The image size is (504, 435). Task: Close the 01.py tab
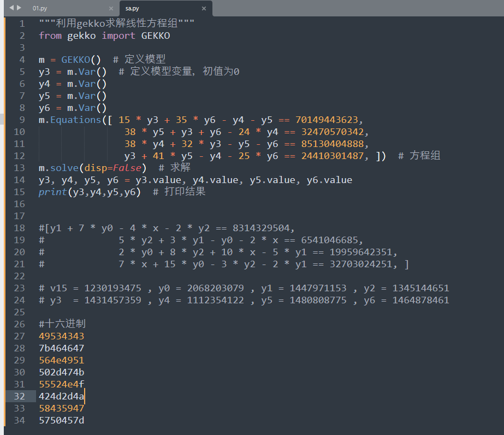click(x=111, y=8)
